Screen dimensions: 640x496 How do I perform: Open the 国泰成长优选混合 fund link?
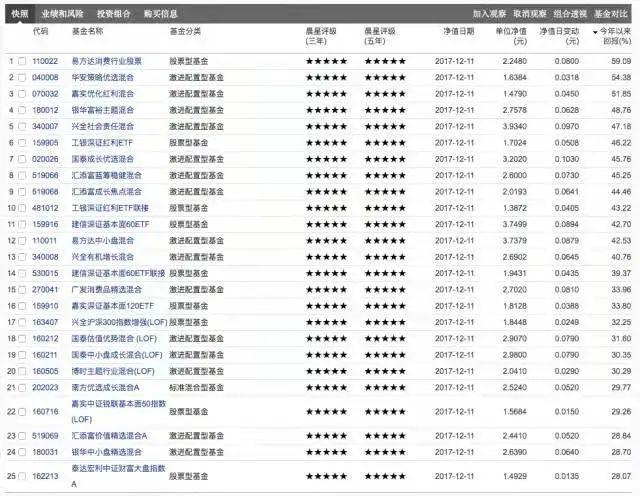(x=102, y=159)
